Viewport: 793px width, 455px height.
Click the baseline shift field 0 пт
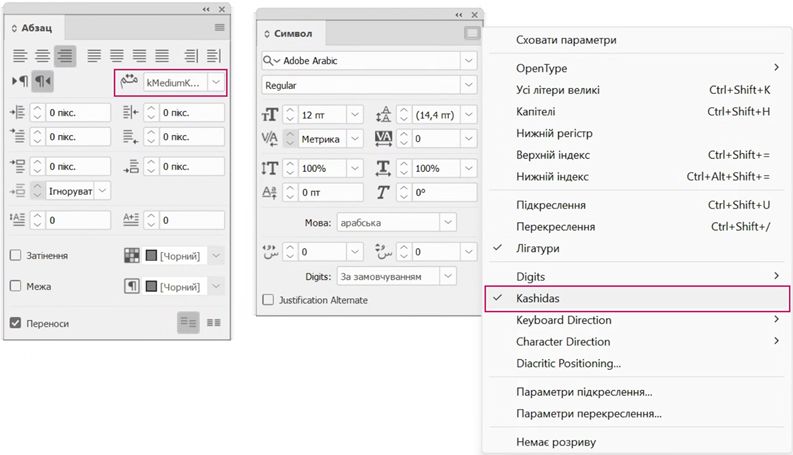330,192
